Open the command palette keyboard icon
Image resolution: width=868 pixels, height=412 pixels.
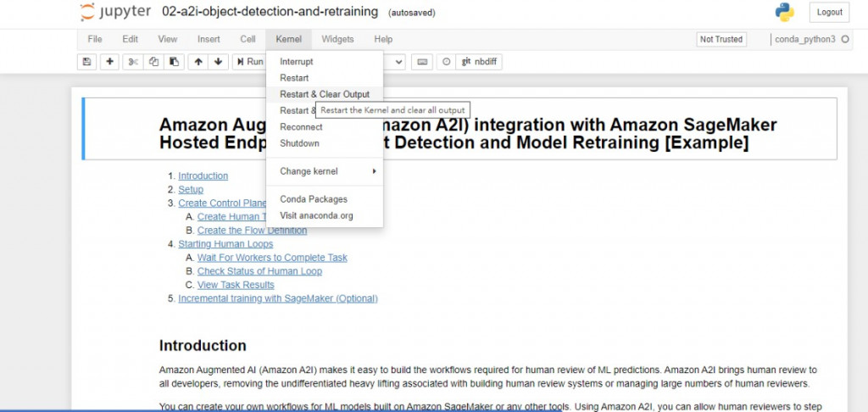pyautogui.click(x=422, y=62)
